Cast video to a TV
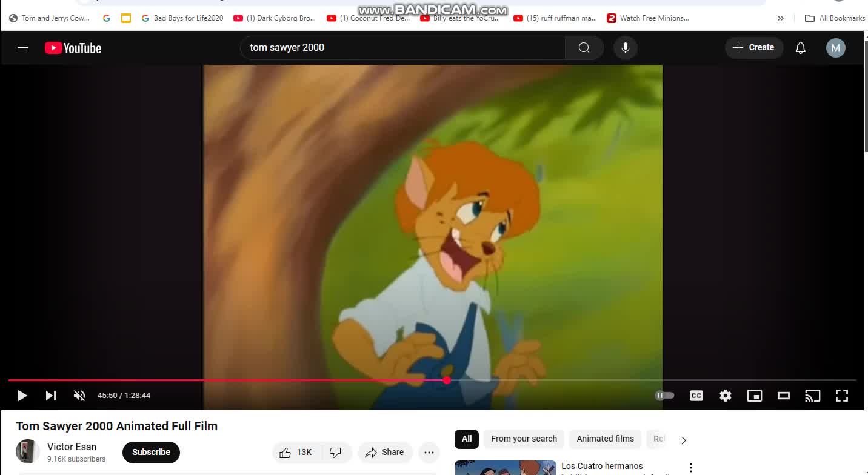 point(812,396)
